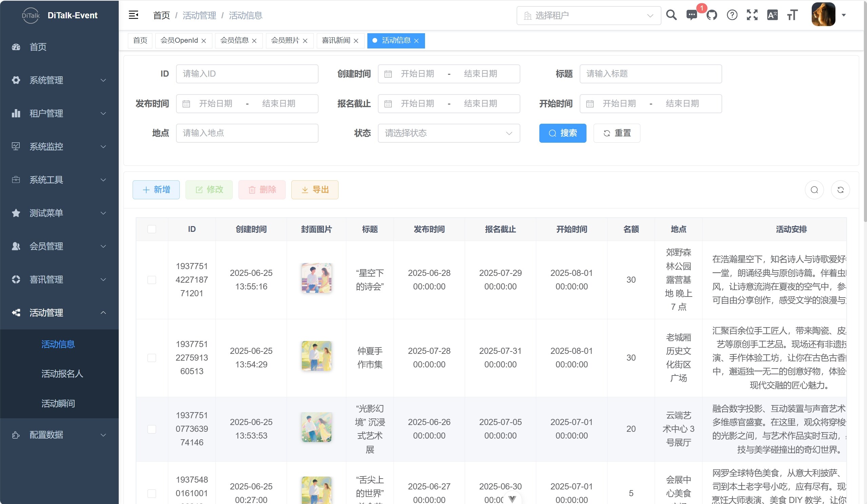Click the blue 搜索 button
This screenshot has height=504, width=867.
tap(562, 133)
